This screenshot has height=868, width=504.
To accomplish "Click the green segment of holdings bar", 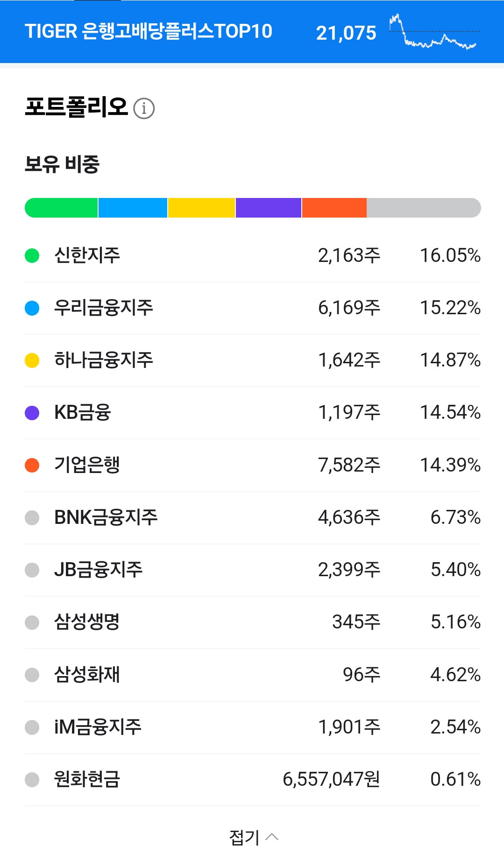I will pyautogui.click(x=61, y=208).
